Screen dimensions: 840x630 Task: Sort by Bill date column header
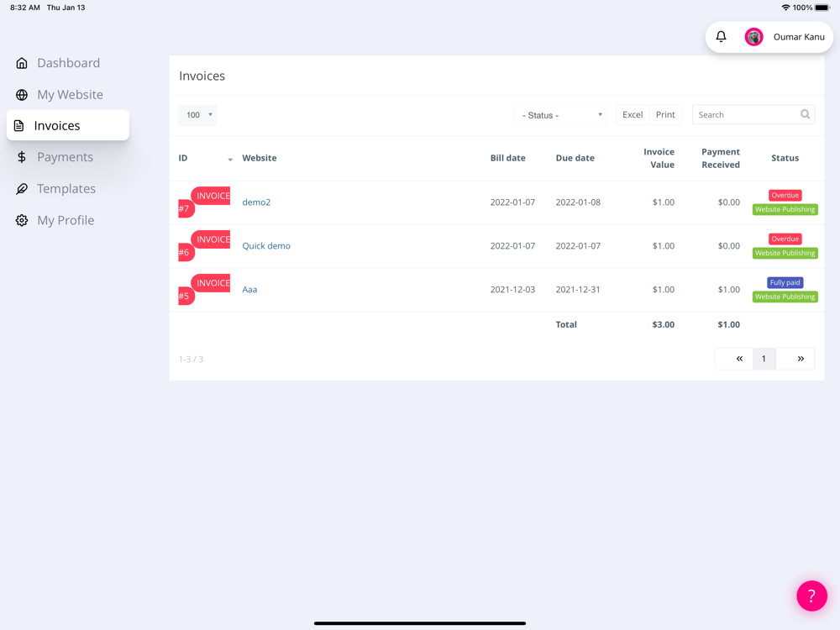coord(508,158)
